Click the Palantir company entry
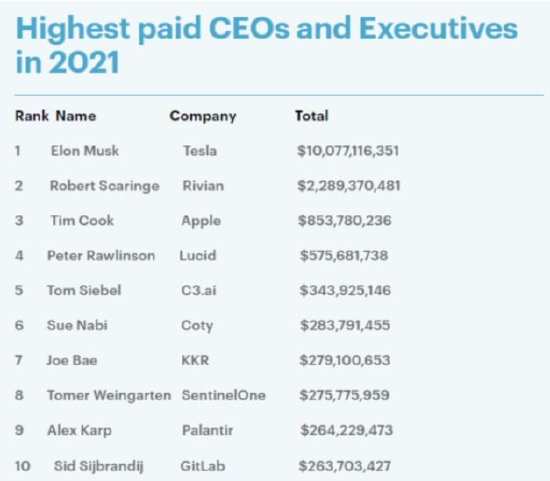Screen dimensions: 550x481 coord(208,430)
